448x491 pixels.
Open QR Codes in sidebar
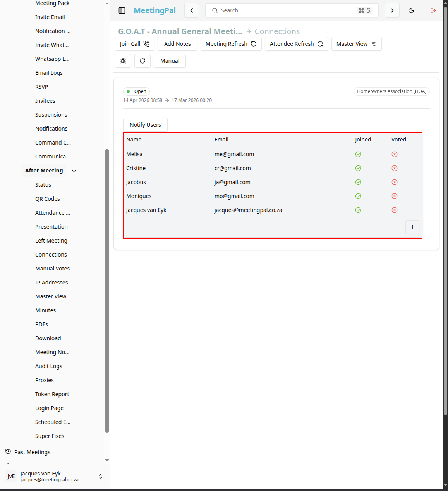[x=47, y=199]
